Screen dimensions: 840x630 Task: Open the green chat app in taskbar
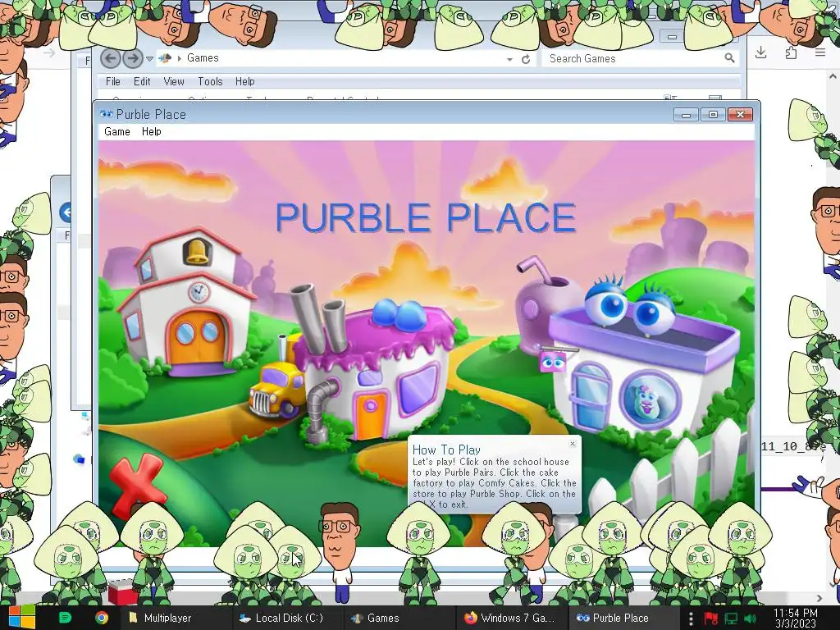pyautogui.click(x=66, y=618)
